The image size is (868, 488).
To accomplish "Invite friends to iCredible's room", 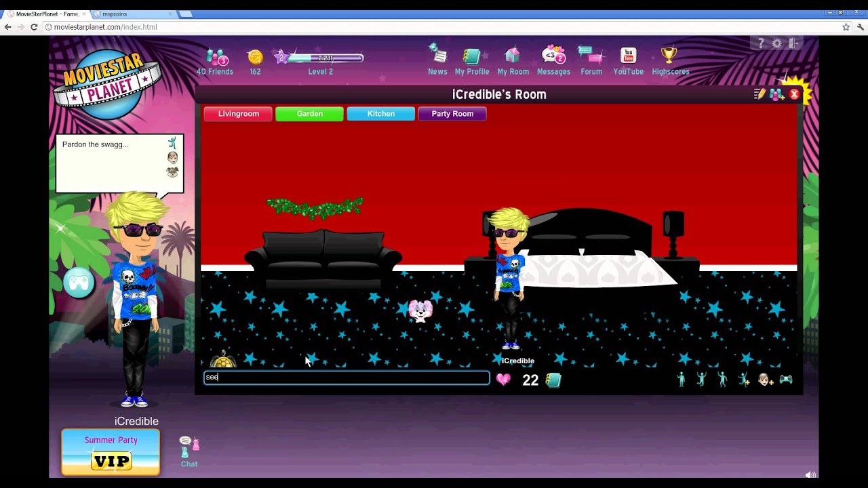I will pos(777,94).
